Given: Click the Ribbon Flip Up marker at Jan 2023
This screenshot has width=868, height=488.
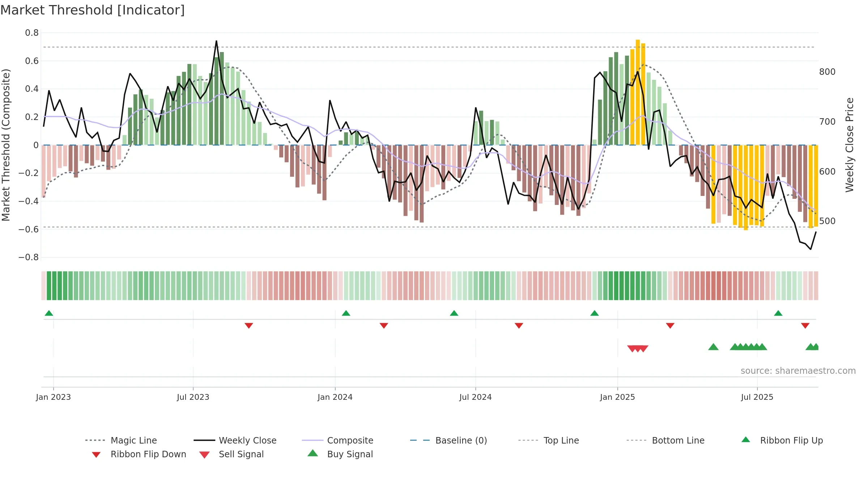Looking at the screenshot, I should click(x=49, y=313).
